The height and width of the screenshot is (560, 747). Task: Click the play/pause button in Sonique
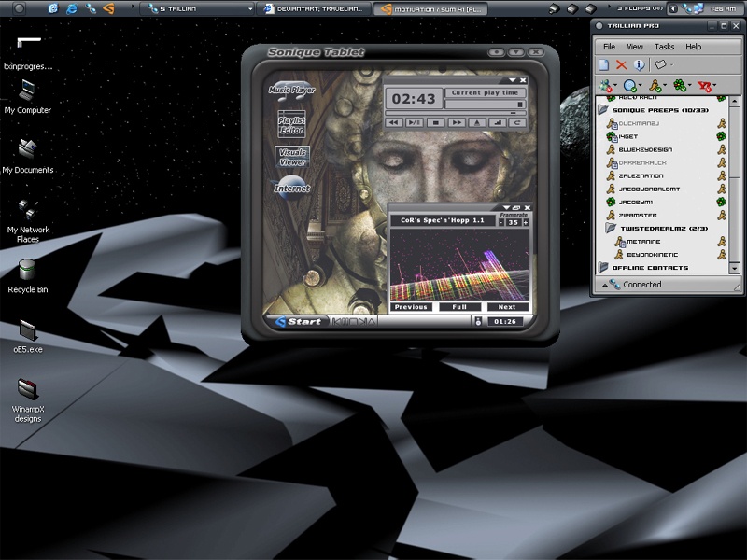click(x=414, y=123)
